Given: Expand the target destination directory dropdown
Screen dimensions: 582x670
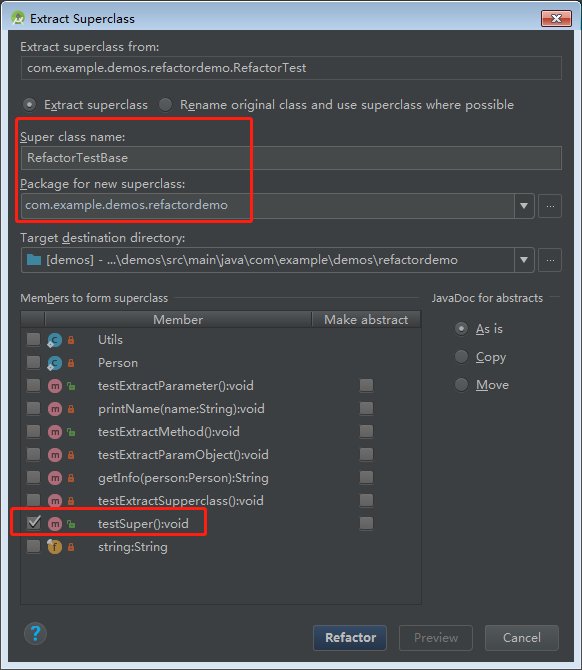Looking at the screenshot, I should coord(524,260).
